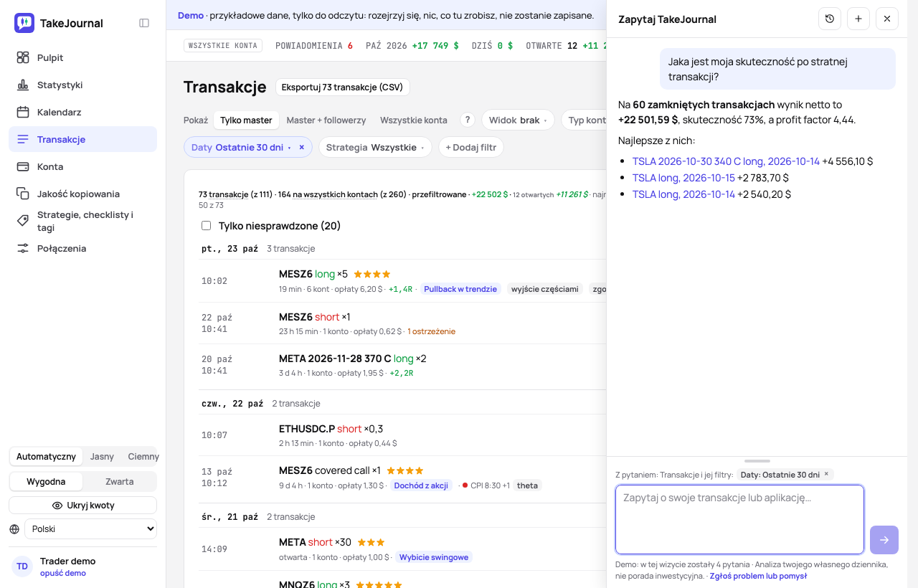Check Tylko niesprawdzone (20) checkbox
Screen dimensions: 918x588
point(207,225)
